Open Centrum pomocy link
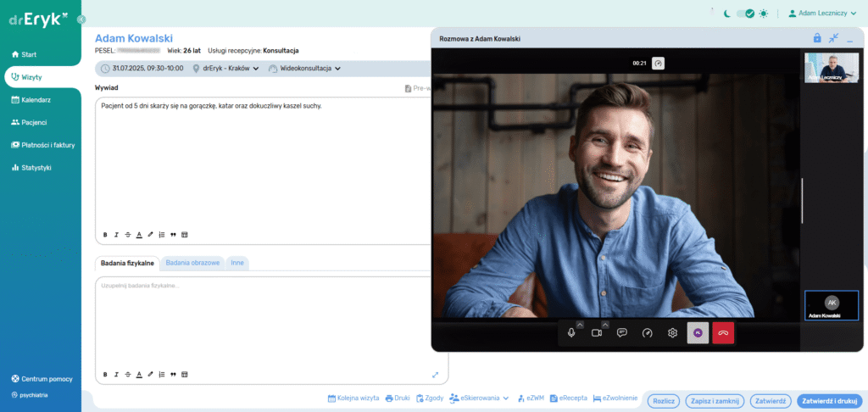This screenshot has height=412, width=868. (x=42, y=379)
